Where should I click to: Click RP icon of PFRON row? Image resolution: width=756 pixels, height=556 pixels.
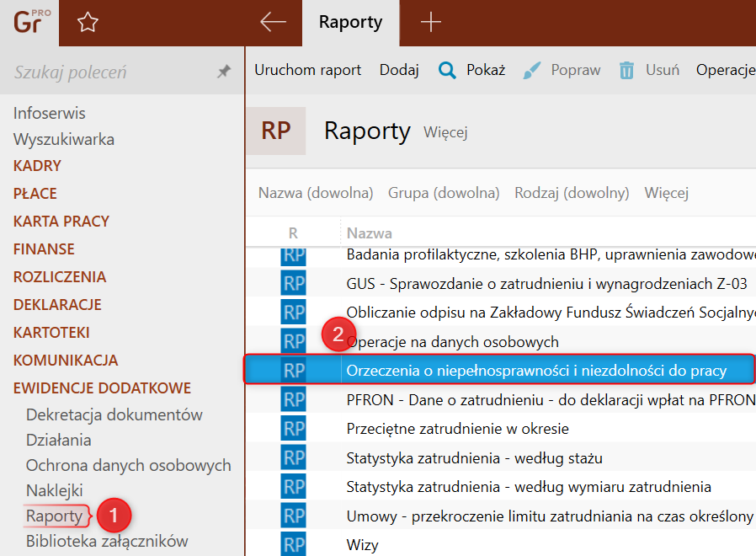[293, 399]
